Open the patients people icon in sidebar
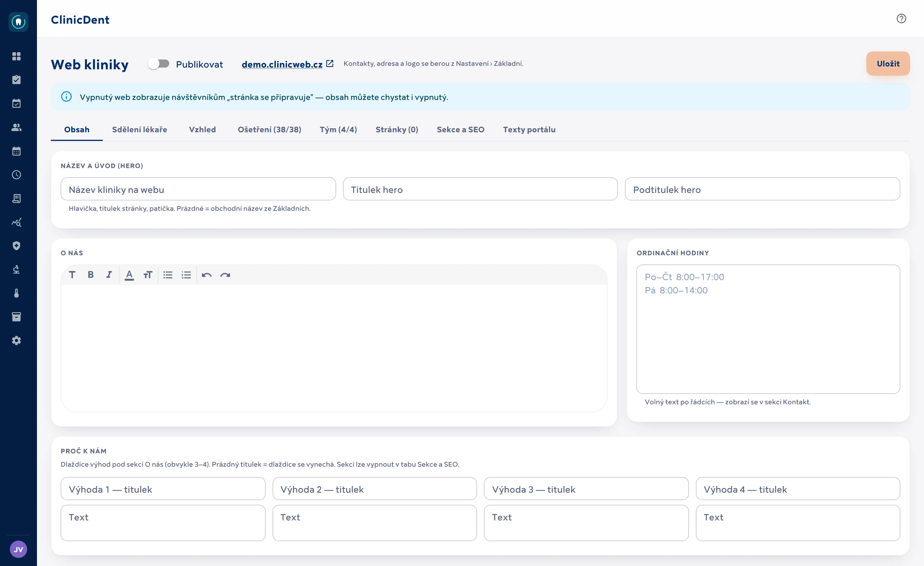This screenshot has height=566, width=924. click(16, 127)
